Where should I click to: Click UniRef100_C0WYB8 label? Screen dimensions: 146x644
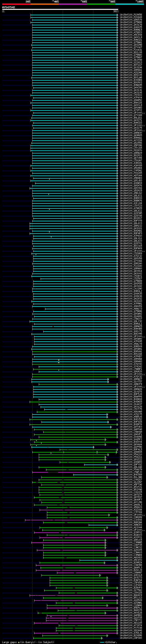131,565
